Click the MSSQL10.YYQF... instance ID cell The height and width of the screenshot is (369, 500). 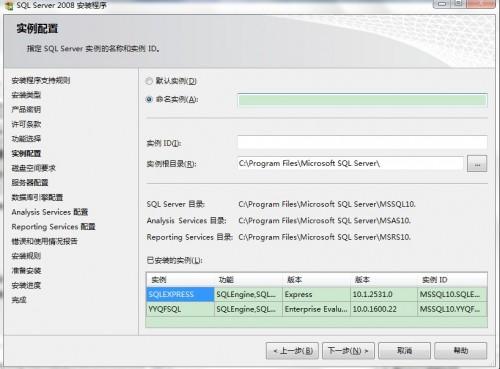[452, 309]
